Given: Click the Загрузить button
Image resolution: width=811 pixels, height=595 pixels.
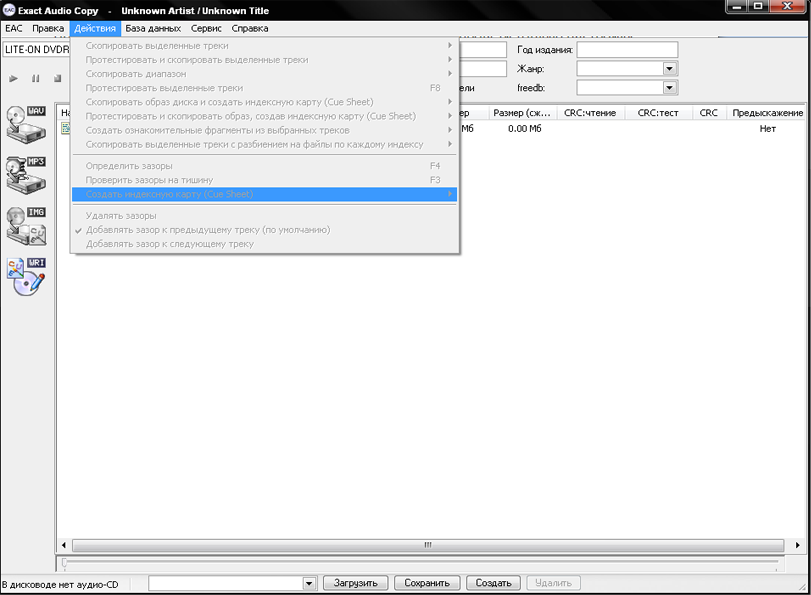Looking at the screenshot, I should (x=355, y=583).
